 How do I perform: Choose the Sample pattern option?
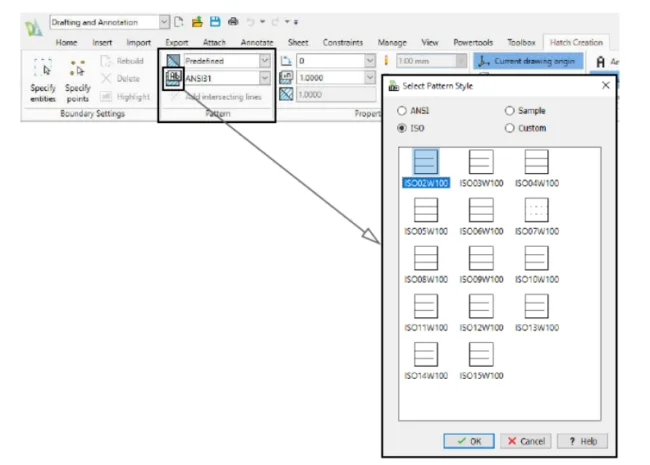(510, 111)
